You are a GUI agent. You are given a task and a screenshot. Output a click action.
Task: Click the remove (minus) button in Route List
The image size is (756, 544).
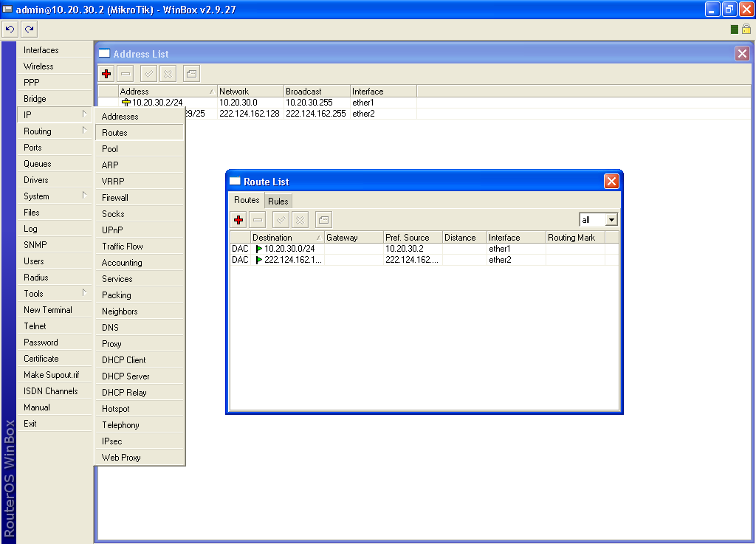[258, 220]
